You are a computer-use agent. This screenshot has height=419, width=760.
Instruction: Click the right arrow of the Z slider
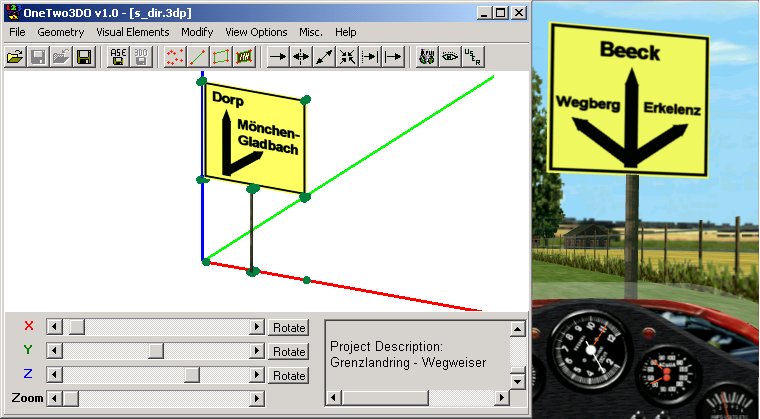(x=256, y=375)
